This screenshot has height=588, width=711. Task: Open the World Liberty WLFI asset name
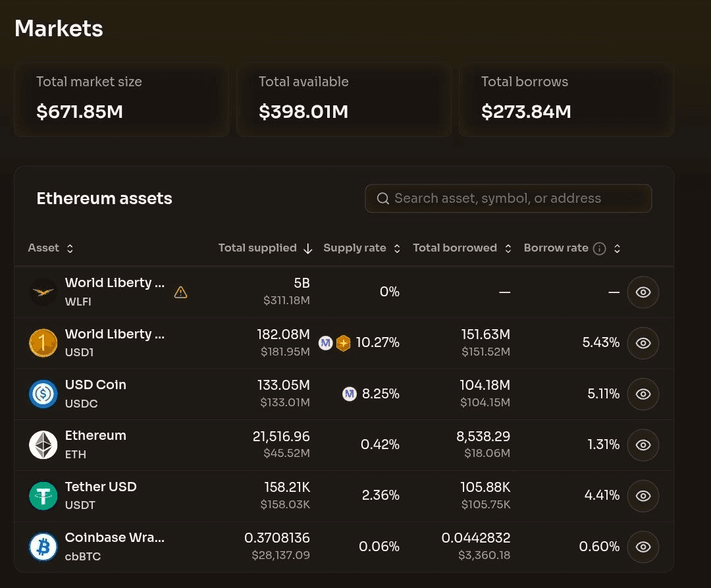[115, 282]
